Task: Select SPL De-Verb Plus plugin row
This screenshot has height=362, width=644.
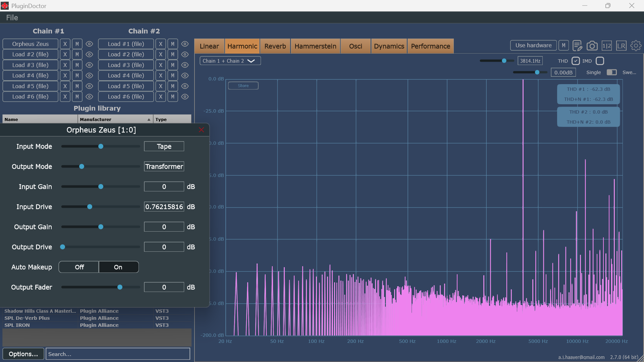Action: [x=97, y=318]
